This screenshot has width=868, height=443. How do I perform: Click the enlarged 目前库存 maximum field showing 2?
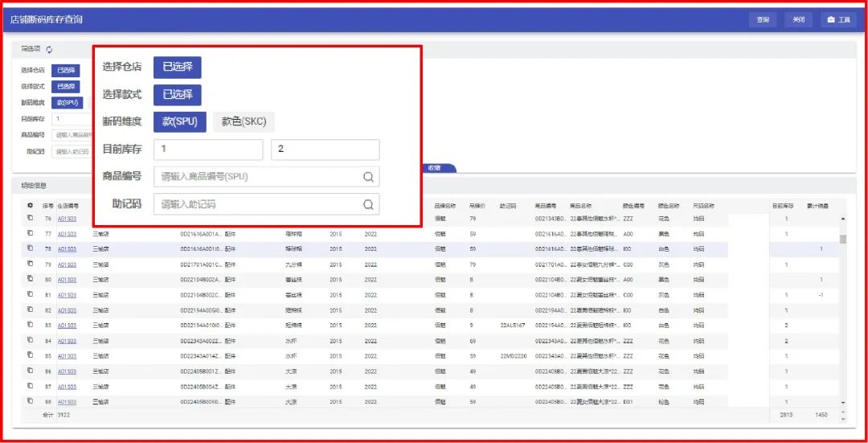click(325, 150)
